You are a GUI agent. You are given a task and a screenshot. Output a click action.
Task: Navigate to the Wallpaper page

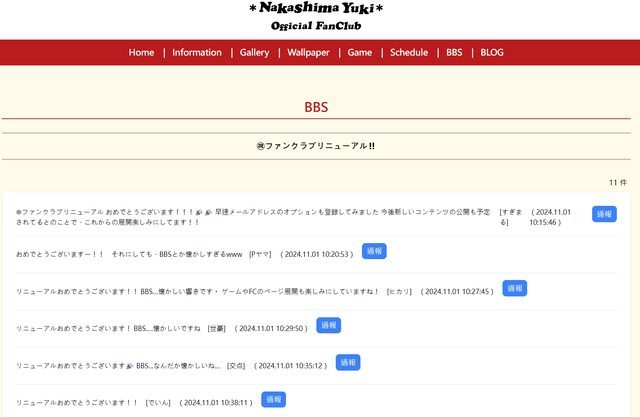coord(308,52)
